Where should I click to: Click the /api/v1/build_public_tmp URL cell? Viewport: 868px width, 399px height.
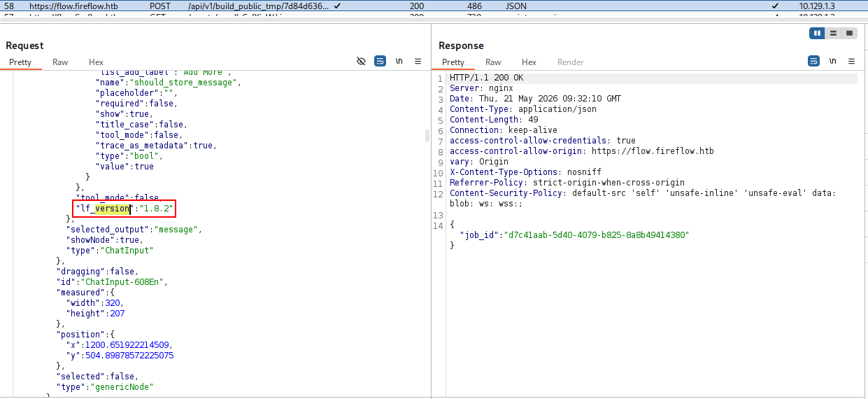(x=258, y=6)
